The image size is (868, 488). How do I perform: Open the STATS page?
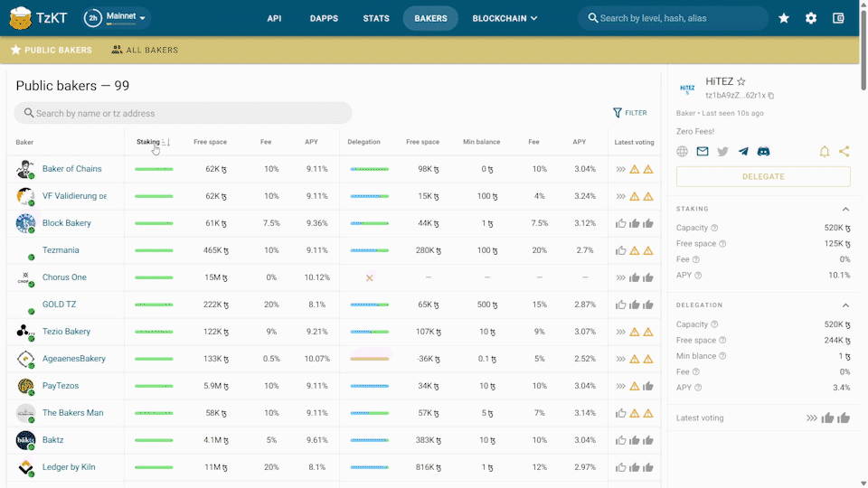376,18
